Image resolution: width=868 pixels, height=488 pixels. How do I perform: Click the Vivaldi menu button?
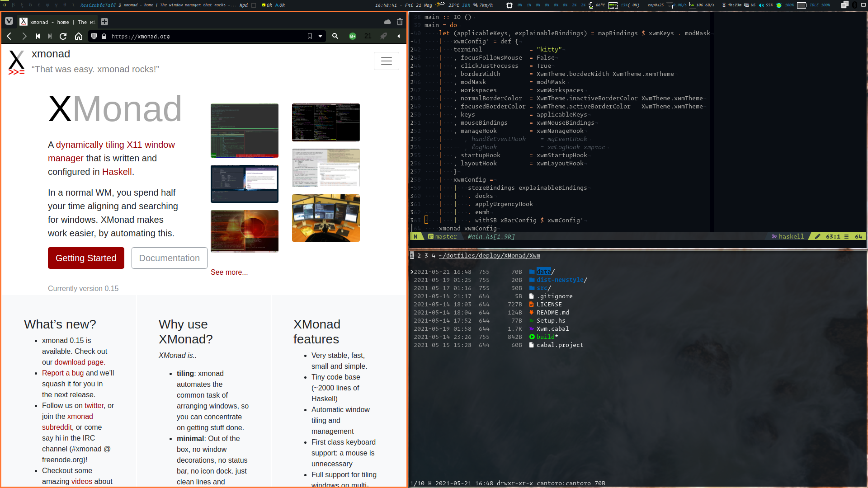tap(9, 21)
